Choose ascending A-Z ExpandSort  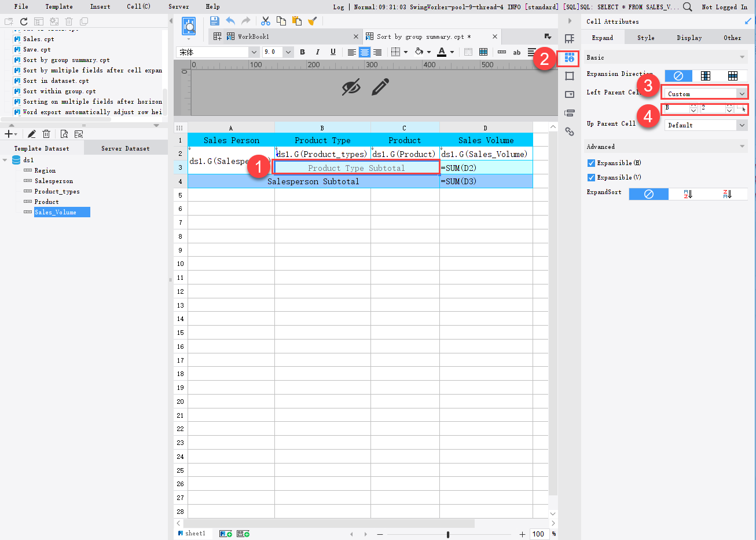click(x=688, y=194)
